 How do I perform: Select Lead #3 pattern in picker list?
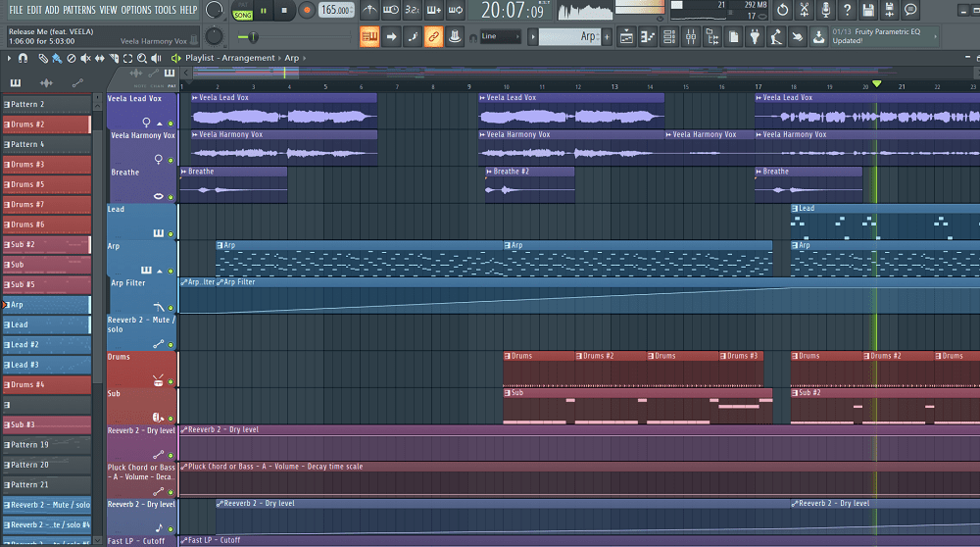47,365
